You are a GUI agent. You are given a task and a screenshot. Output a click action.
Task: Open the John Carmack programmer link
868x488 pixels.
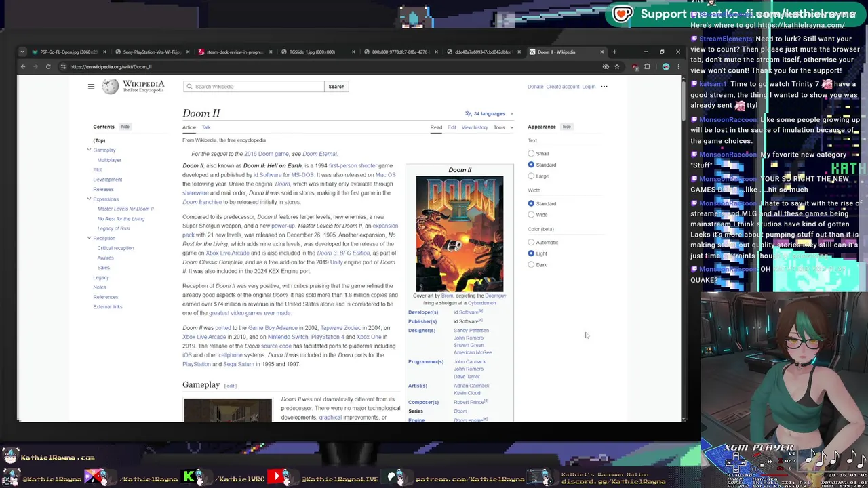tap(470, 361)
